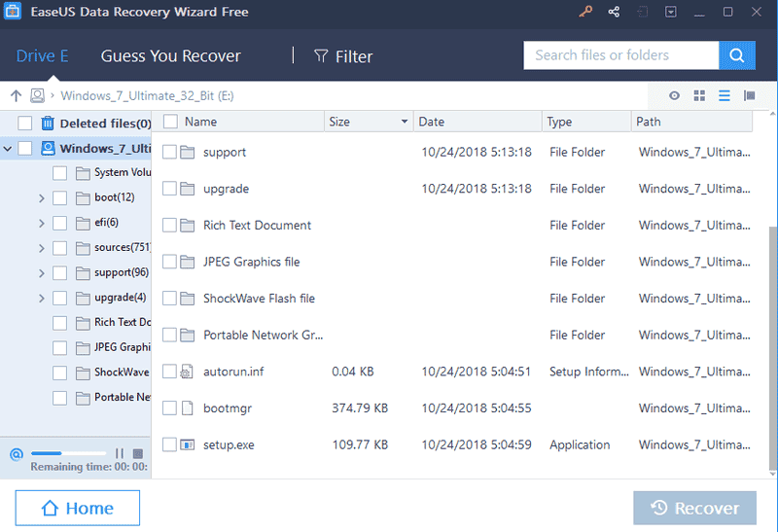
Task: Check the boot(12) tree checkbox
Action: point(60,197)
